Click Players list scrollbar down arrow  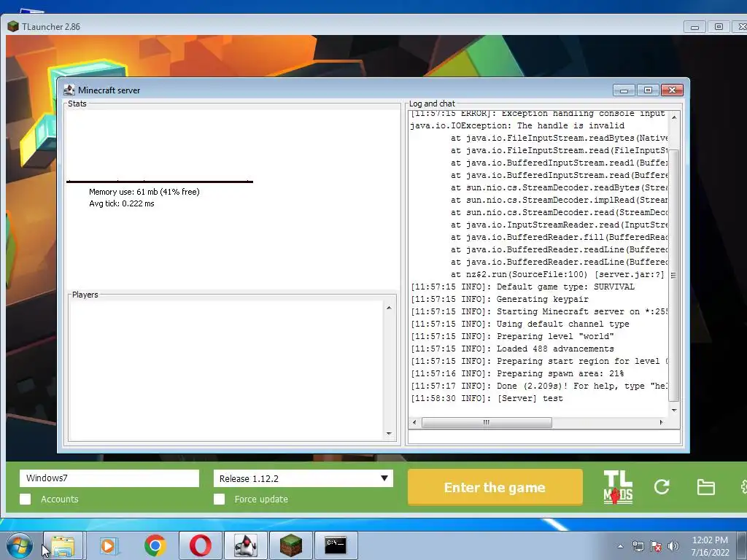[390, 433]
